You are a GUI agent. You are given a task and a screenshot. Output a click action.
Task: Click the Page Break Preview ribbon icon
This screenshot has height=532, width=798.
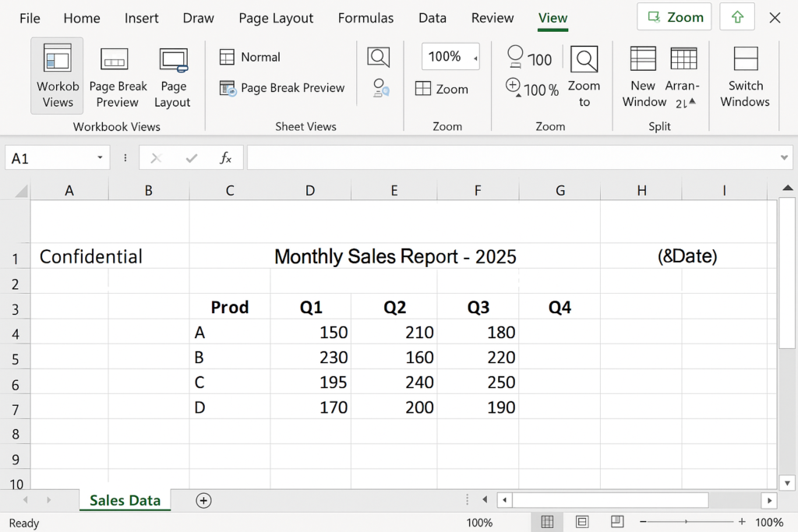(115, 60)
